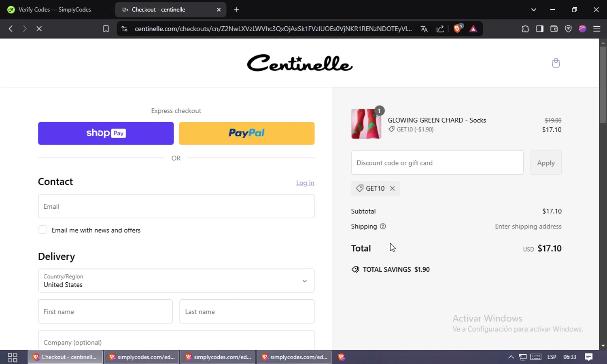607x364 pixels.
Task: Click the socks product thumbnail
Action: (x=366, y=124)
